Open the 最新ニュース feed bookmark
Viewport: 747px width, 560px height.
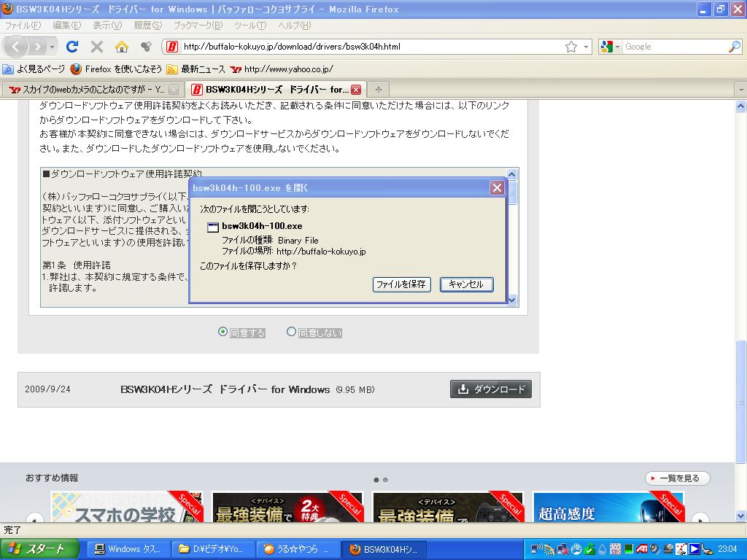pyautogui.click(x=196, y=69)
